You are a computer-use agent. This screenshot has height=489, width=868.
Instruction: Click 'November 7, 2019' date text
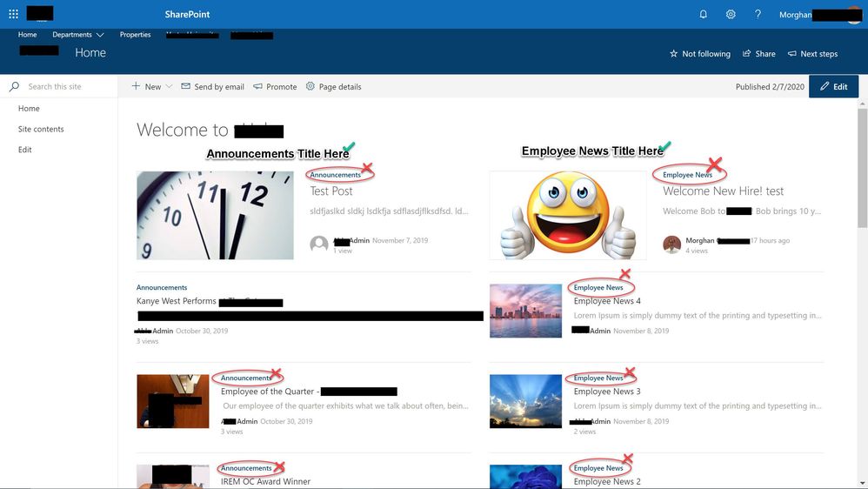(400, 240)
